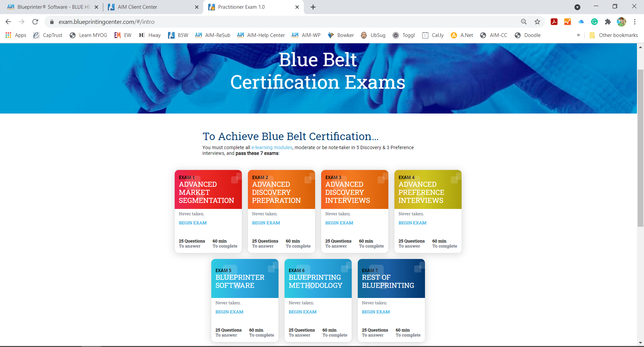Begin Exam 3 Advanced Discovery Interviews
This screenshot has width=644, height=347.
(x=339, y=223)
